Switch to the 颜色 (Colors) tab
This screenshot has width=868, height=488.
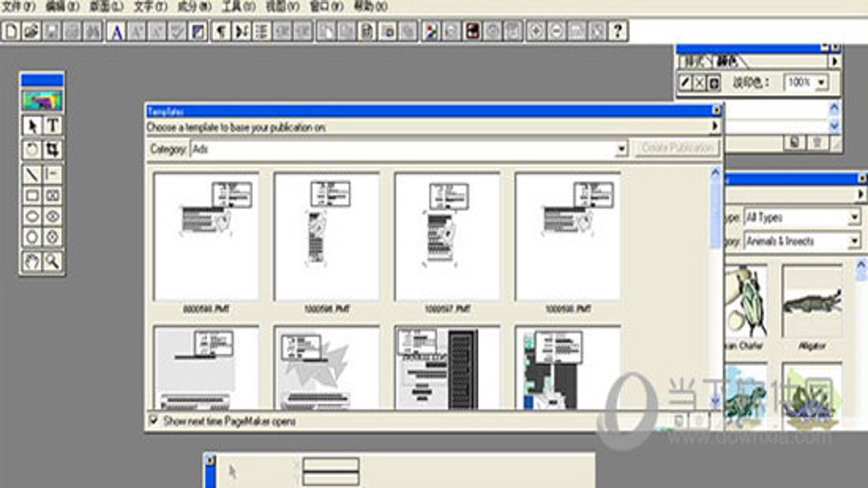coord(728,62)
